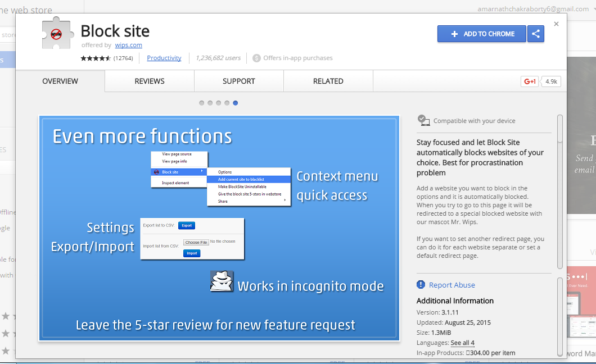596x364 pixels.
Task: Click the 'Updated: August 25, 2015' line
Action: coord(453,322)
